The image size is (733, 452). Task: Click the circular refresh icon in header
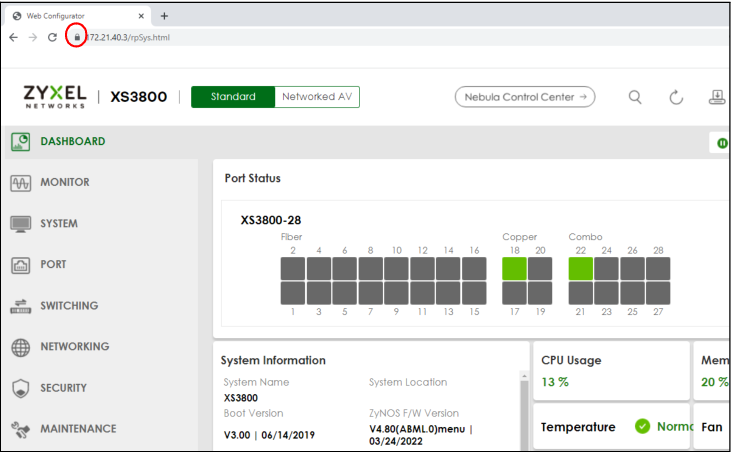click(x=676, y=97)
